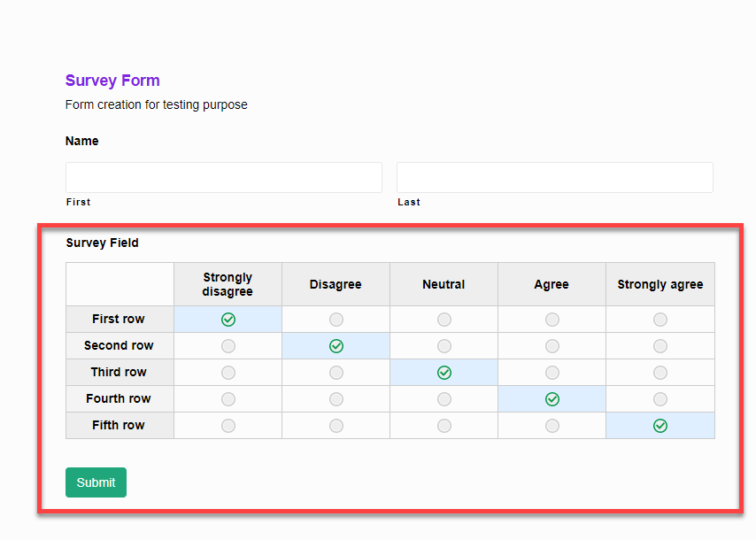This screenshot has width=756, height=540.
Task: Select Strongly agree for the Fifth row
Action: (660, 425)
